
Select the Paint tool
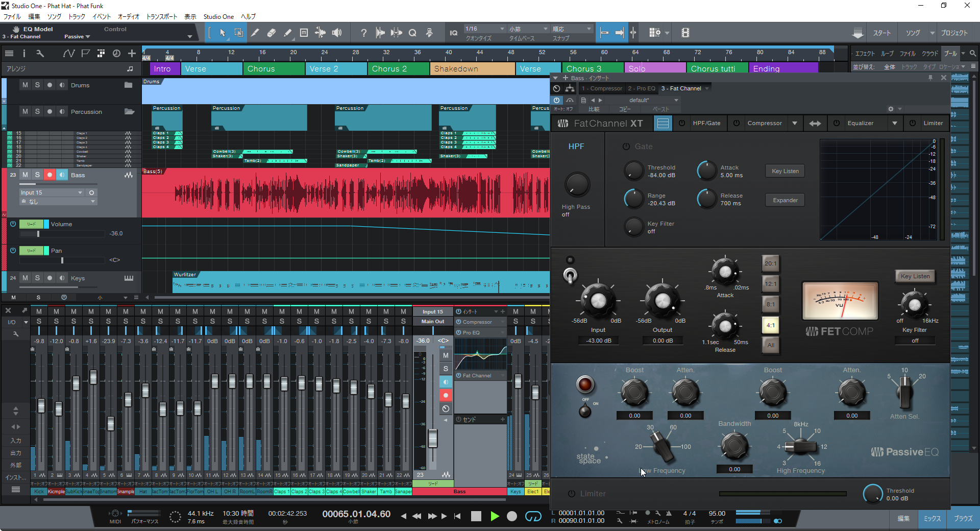coord(287,33)
